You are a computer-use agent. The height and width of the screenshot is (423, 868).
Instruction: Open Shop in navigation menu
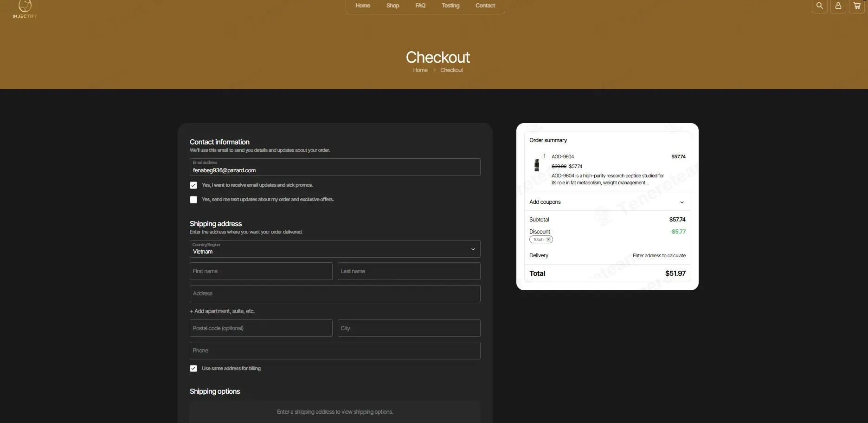(x=392, y=6)
